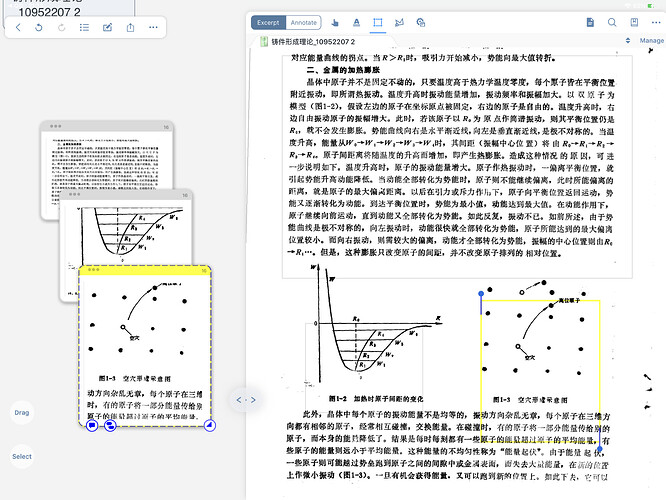The image size is (666, 500).
Task: Open dots menu on text excerpt card
Action: 56,126
